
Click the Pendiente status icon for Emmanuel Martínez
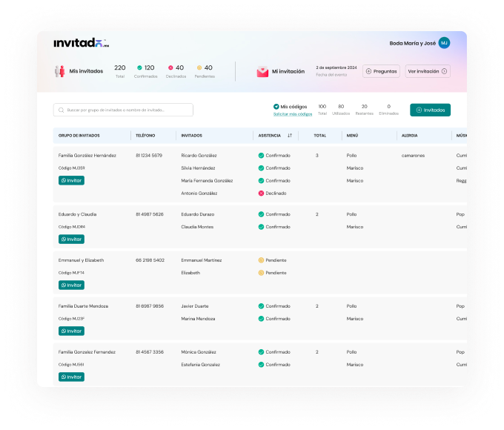261,260
